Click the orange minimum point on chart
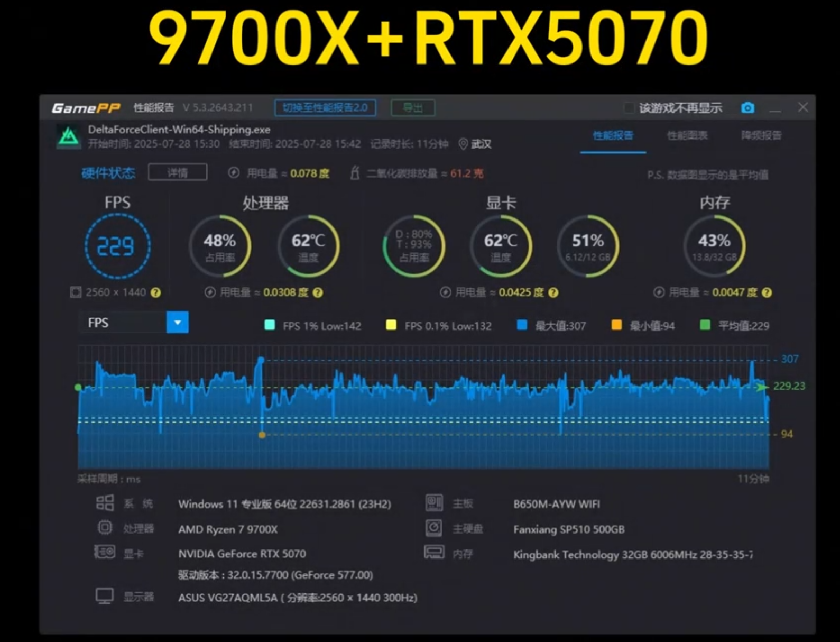The width and height of the screenshot is (840, 642). pyautogui.click(x=262, y=435)
